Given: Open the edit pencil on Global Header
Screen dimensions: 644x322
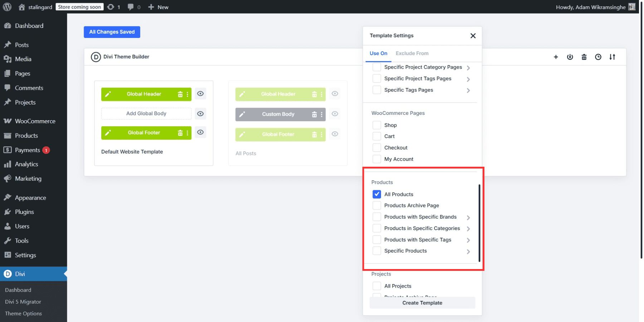Looking at the screenshot, I should coord(108,94).
